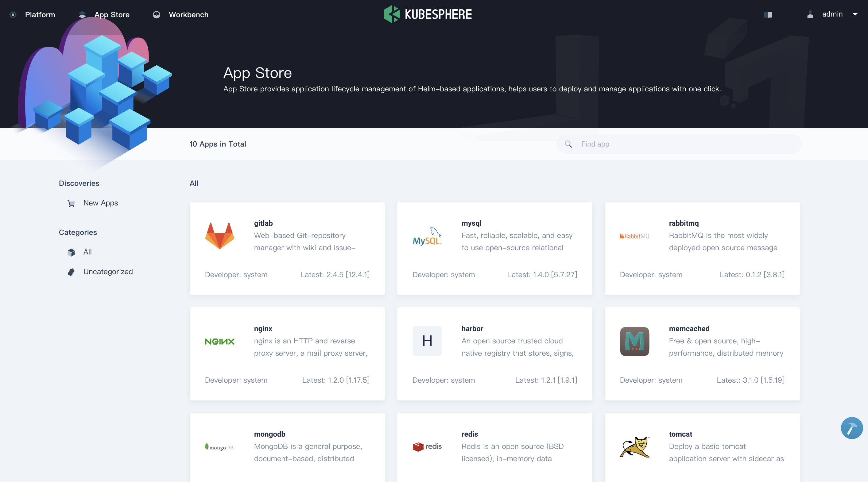Click the NGINX logo
The image size is (868, 482).
(x=220, y=341)
